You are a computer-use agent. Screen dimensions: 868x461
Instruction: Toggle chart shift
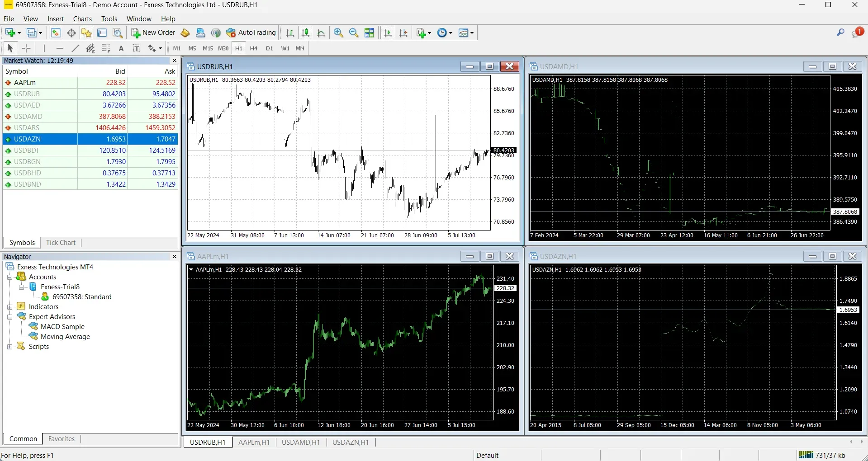pyautogui.click(x=403, y=33)
